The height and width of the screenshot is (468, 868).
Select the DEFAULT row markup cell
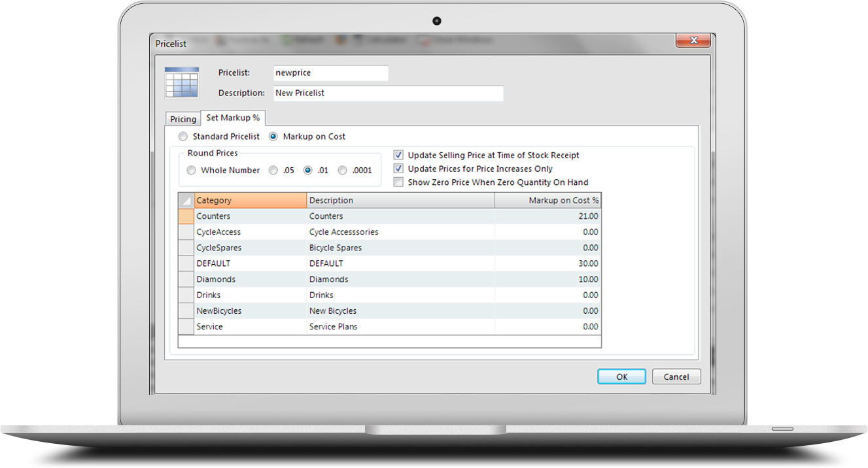547,263
